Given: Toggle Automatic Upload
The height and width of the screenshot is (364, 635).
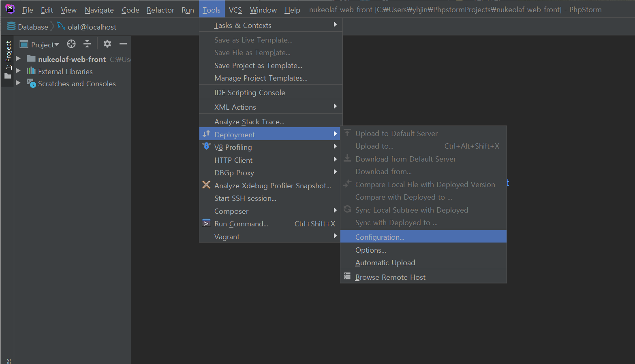Looking at the screenshot, I should click(423, 262).
